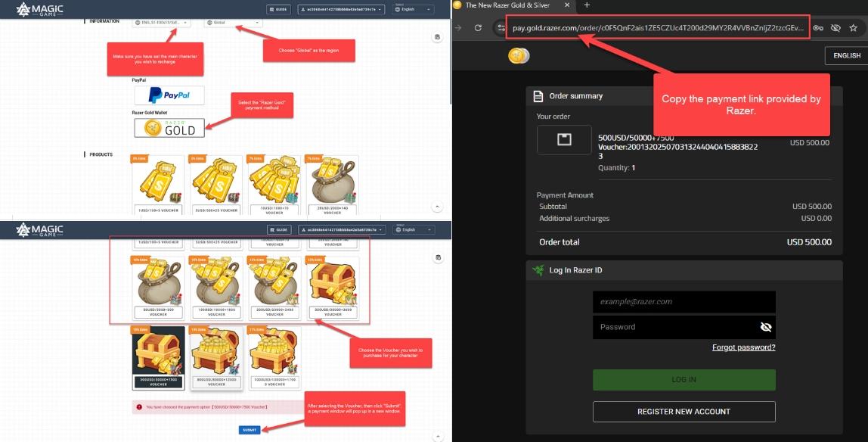Screen dimensions: 868x442
Task: Reload the Razer payment page
Action: (x=479, y=28)
